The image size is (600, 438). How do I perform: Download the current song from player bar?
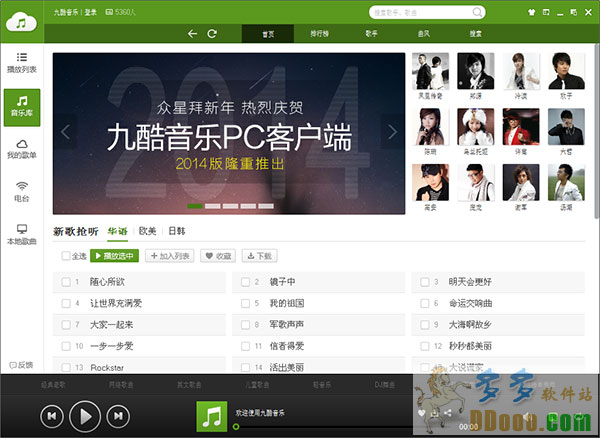coord(435,413)
